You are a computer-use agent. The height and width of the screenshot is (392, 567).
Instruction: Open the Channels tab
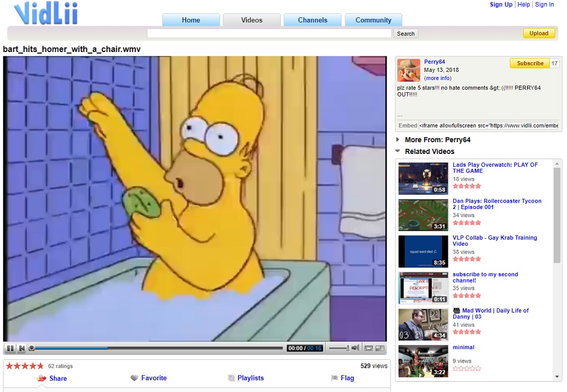click(312, 20)
